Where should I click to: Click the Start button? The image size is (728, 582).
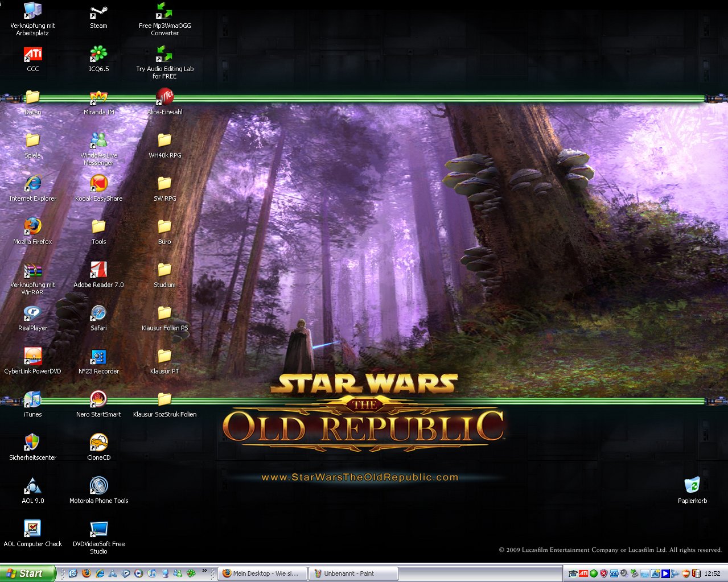tap(27, 573)
